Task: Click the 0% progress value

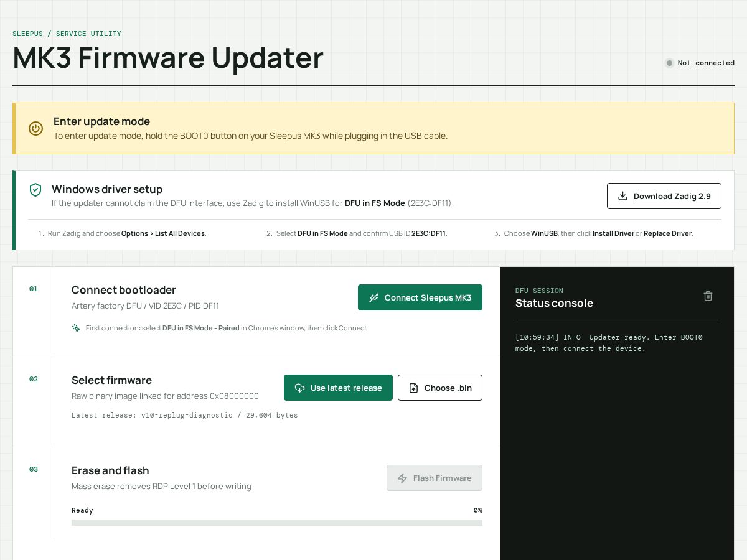Action: [x=477, y=510]
